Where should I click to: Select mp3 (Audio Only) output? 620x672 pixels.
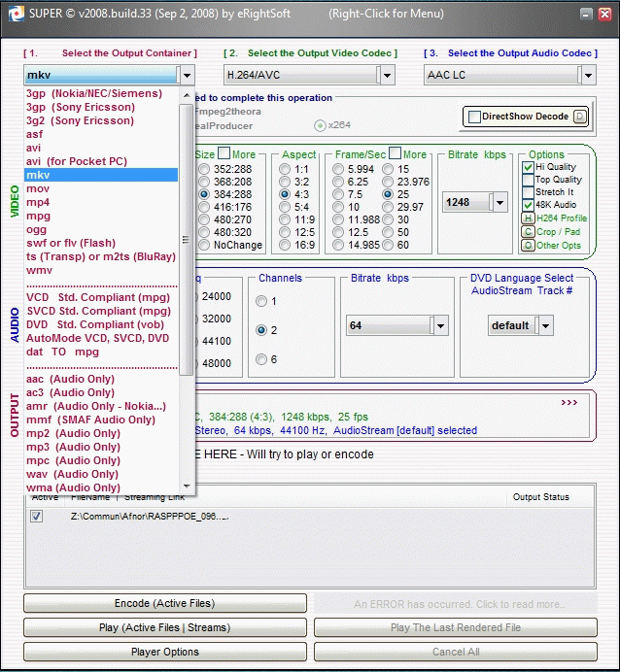tap(101, 447)
